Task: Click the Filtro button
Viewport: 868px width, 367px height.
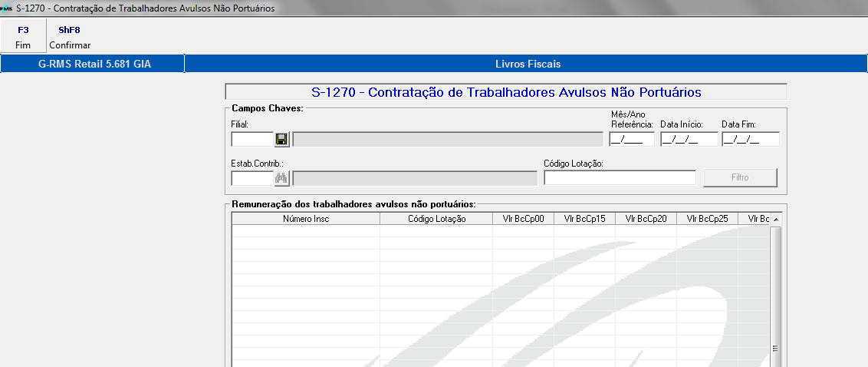Action: [x=740, y=177]
